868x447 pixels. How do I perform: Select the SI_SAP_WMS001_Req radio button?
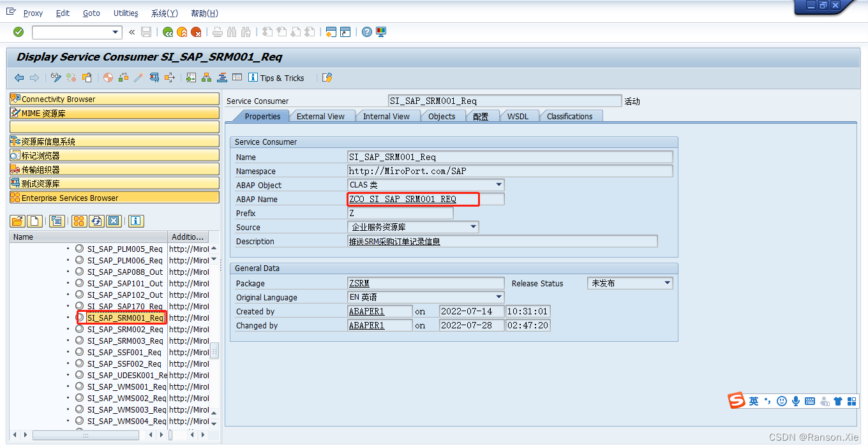click(x=80, y=386)
